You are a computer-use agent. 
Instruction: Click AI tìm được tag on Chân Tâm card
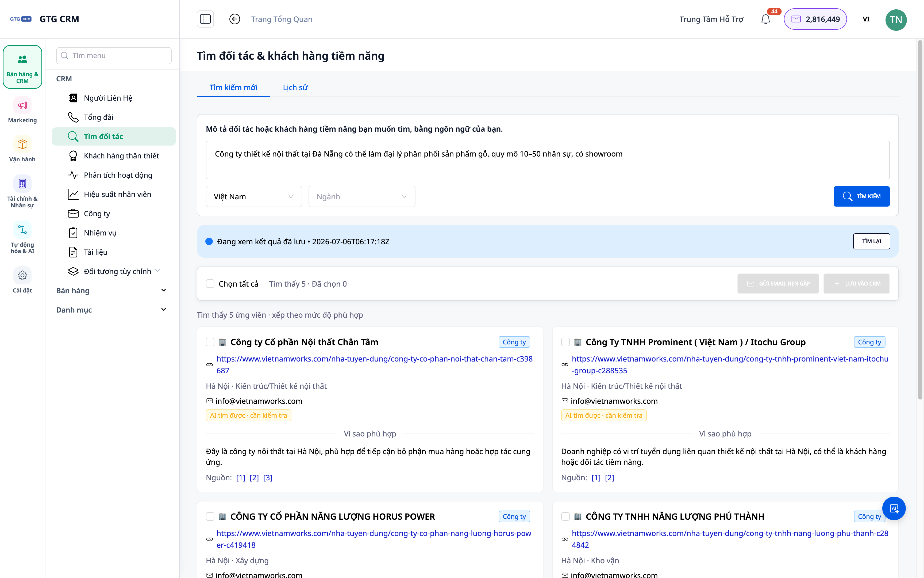[x=249, y=416]
